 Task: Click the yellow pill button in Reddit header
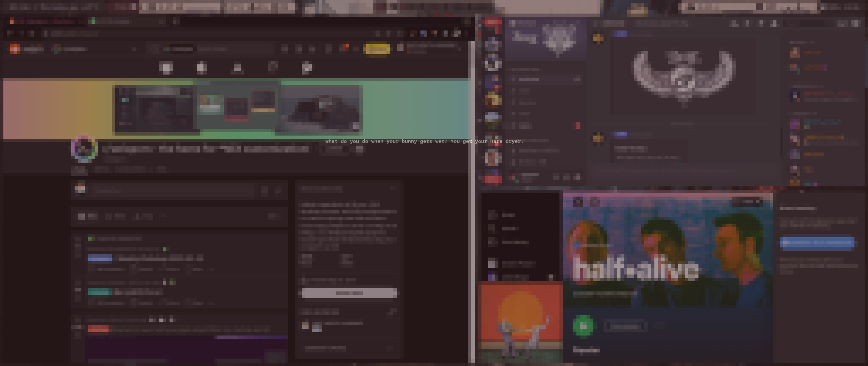click(377, 49)
